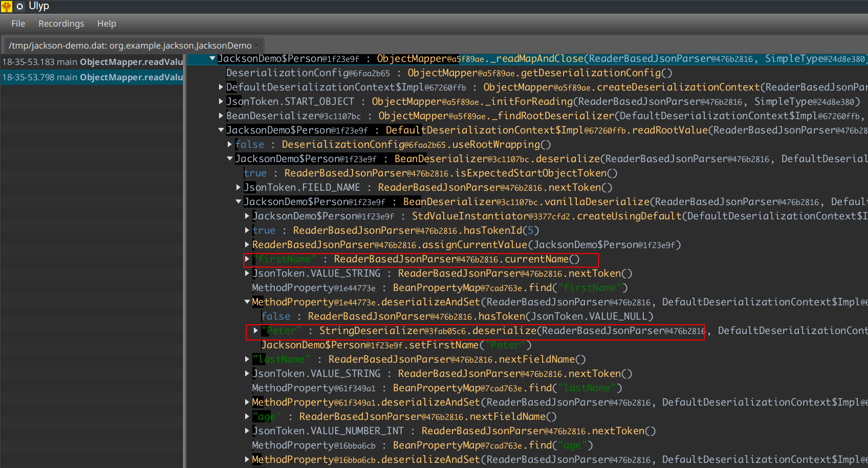Open the Recordings menu
Viewport: 868px width, 468px height.
[61, 24]
